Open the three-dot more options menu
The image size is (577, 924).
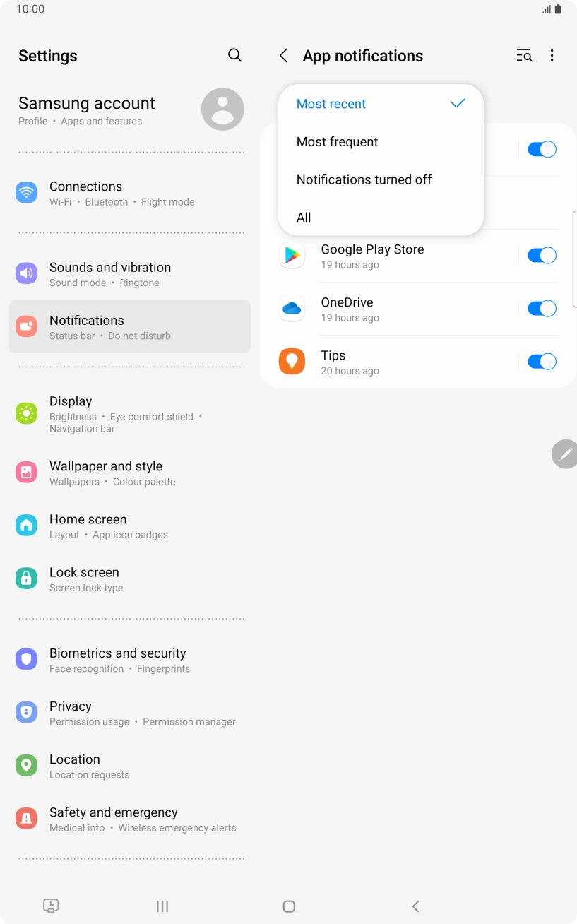coord(552,56)
